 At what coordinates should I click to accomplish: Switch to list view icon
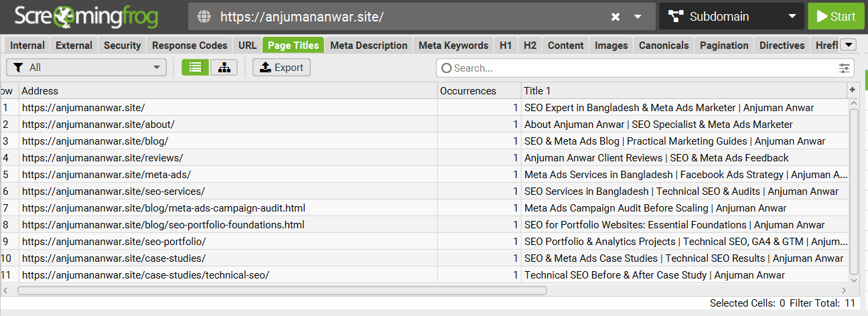click(x=195, y=68)
